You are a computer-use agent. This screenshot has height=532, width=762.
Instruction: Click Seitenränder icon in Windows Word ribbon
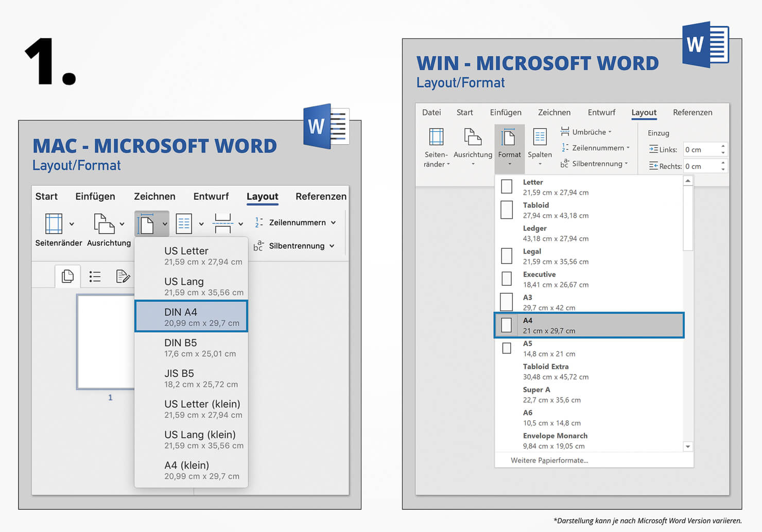point(436,137)
